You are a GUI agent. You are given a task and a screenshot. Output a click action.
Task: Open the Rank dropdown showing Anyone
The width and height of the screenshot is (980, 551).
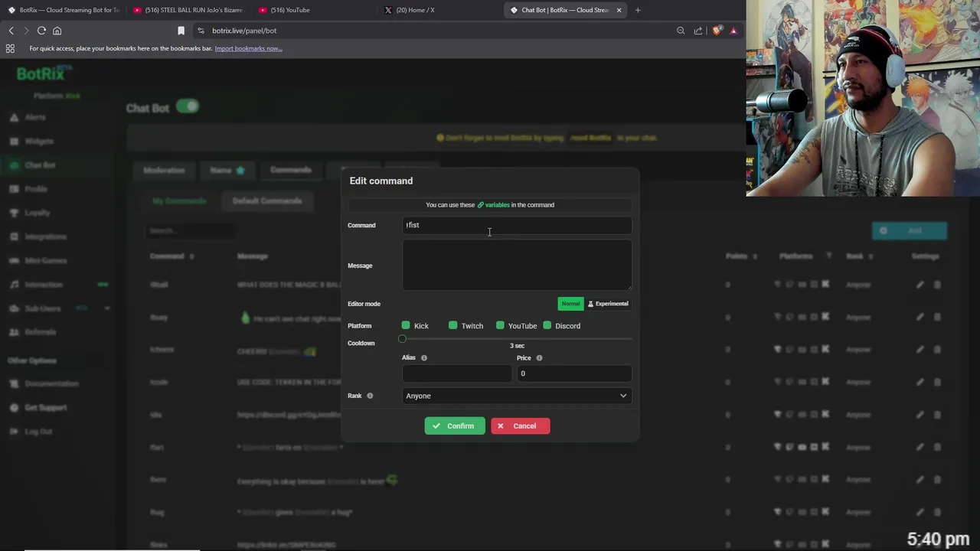(x=517, y=396)
